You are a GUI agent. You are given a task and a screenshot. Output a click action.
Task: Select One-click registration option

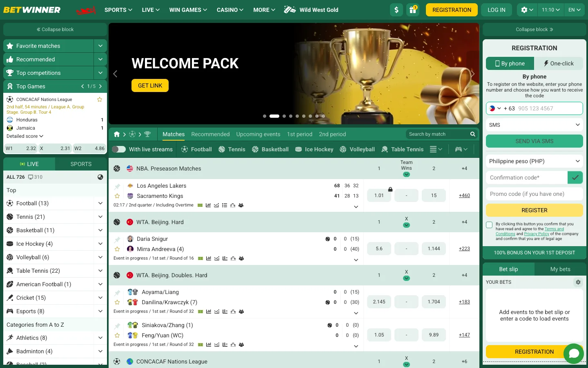559,63
